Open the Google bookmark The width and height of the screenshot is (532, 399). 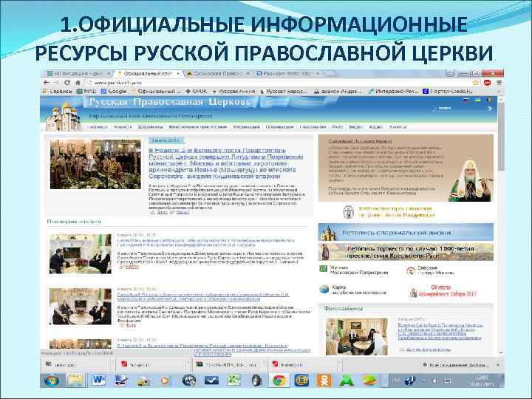[114, 92]
